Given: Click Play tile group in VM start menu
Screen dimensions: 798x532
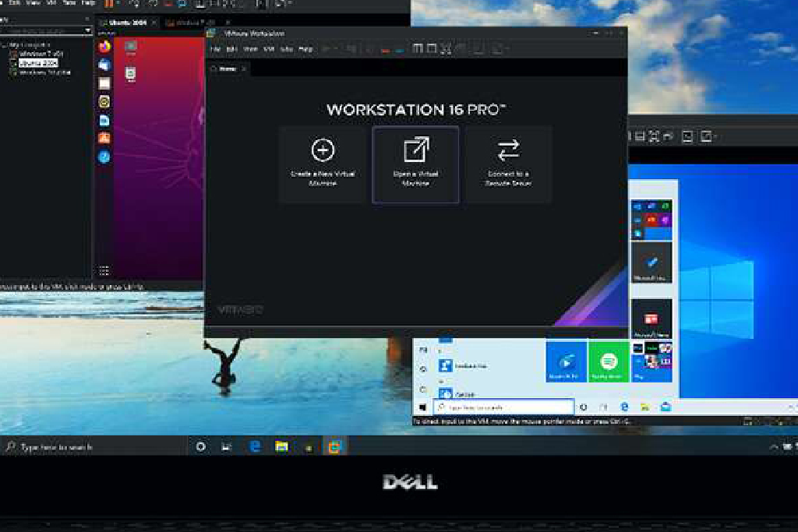Looking at the screenshot, I should 651,362.
